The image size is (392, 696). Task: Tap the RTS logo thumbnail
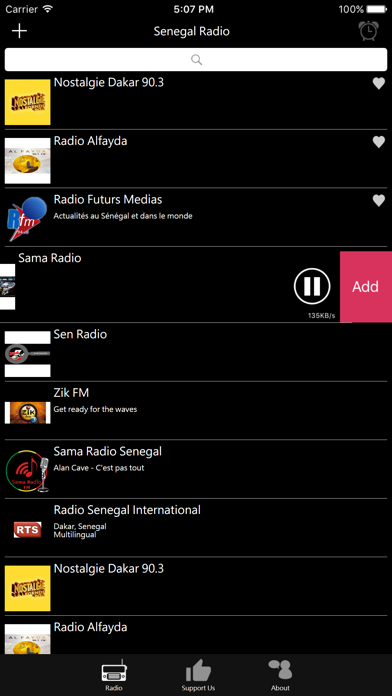28,529
